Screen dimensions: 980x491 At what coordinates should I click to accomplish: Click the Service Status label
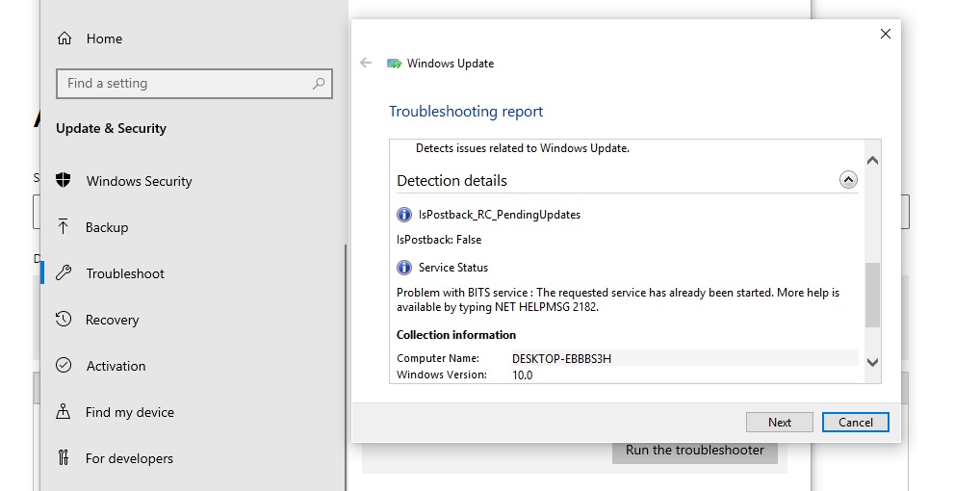point(453,268)
